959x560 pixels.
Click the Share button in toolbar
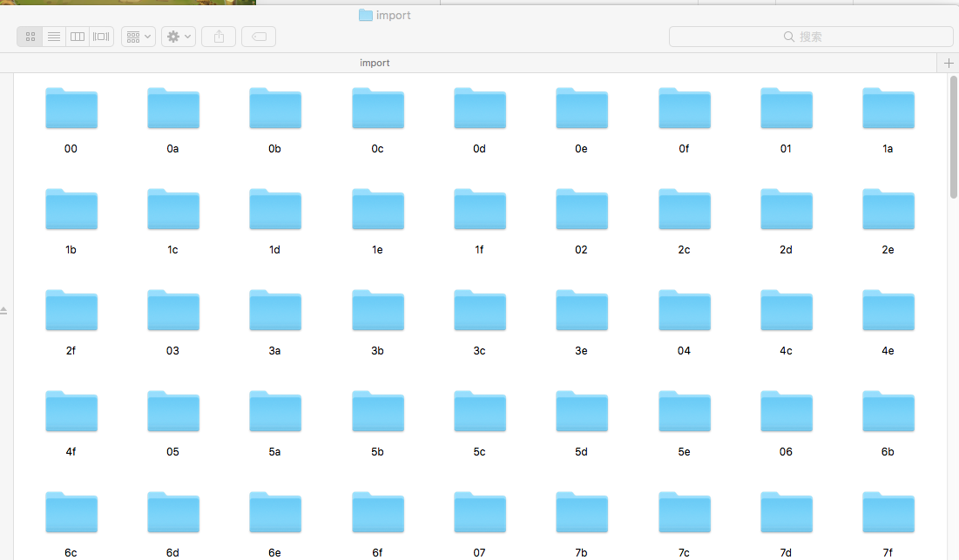pyautogui.click(x=219, y=37)
